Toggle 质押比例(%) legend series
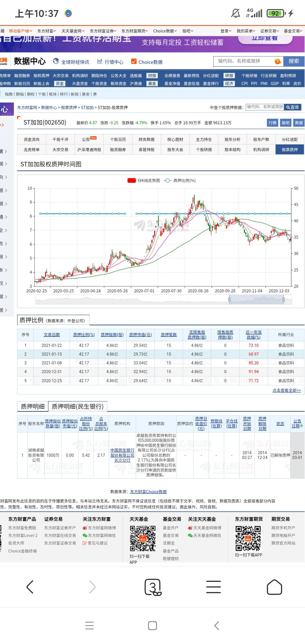This screenshot has width=305, height=644. point(180,180)
